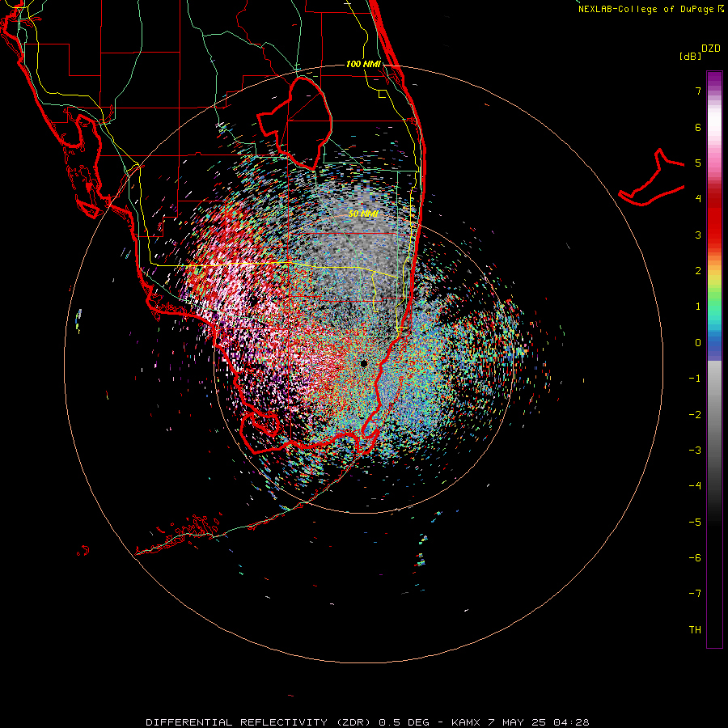Click the 3 value on the color scale
728x728 pixels.
pyautogui.click(x=698, y=235)
